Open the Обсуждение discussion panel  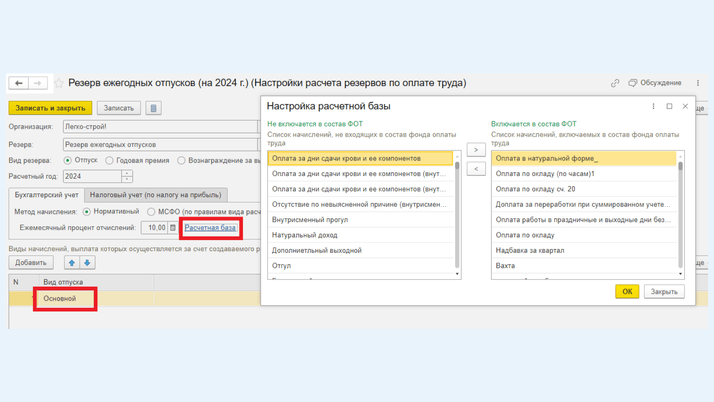(x=655, y=83)
